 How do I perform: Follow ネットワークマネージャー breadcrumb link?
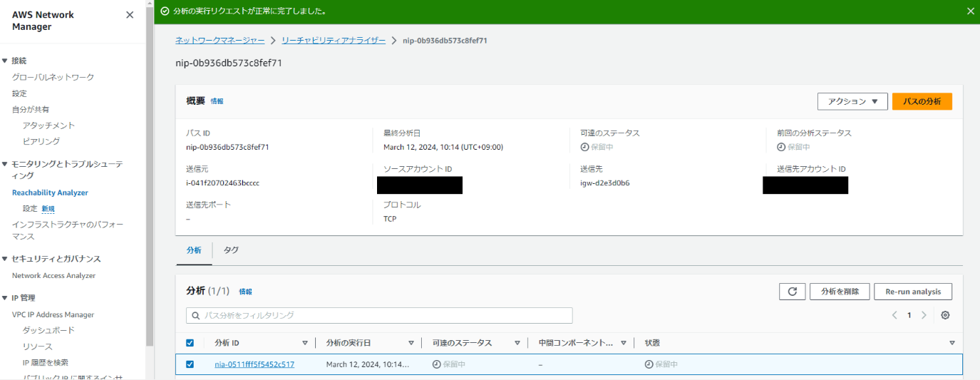click(220, 41)
